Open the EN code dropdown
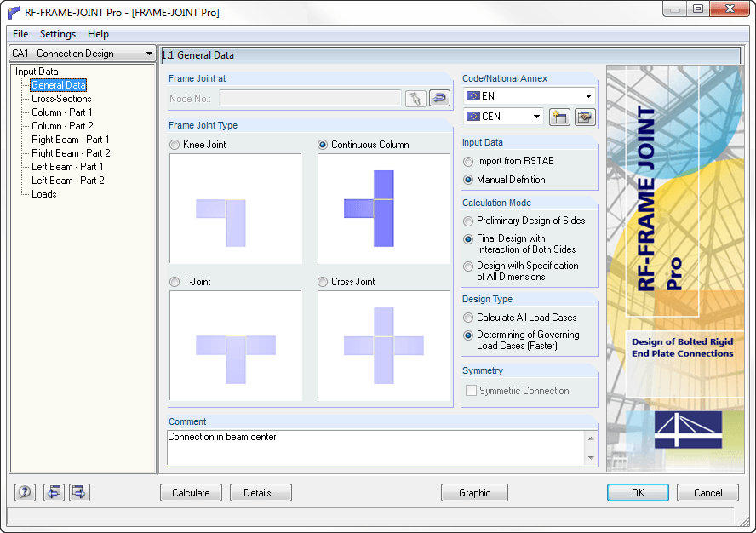 click(x=588, y=95)
